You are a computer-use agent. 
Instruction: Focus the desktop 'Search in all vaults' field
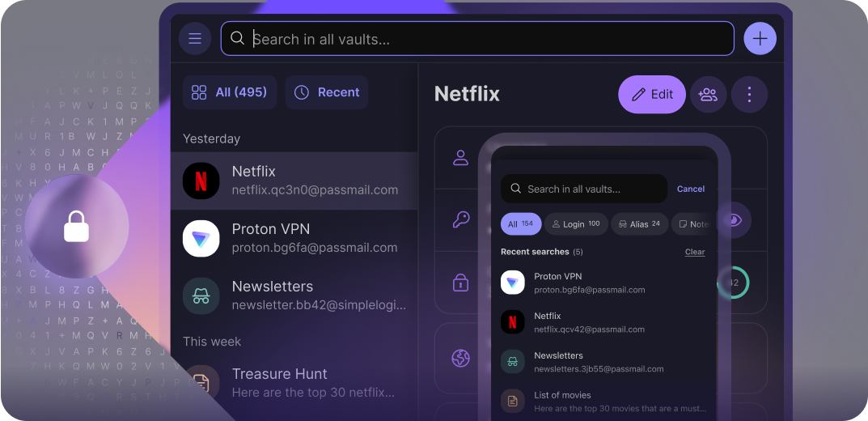(x=477, y=38)
